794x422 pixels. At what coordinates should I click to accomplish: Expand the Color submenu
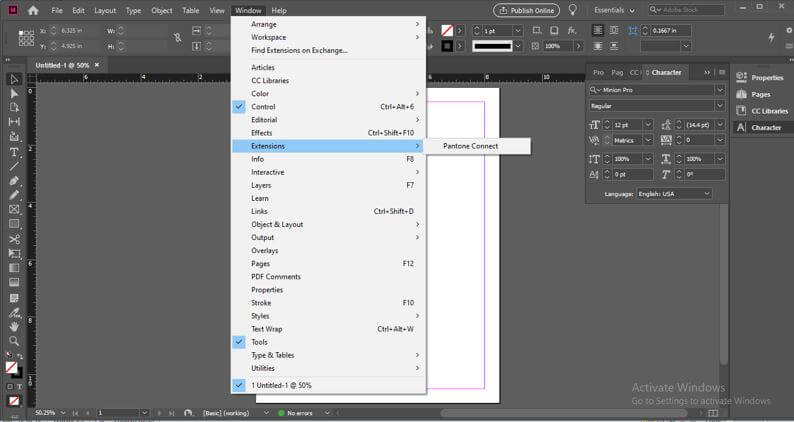coord(329,94)
